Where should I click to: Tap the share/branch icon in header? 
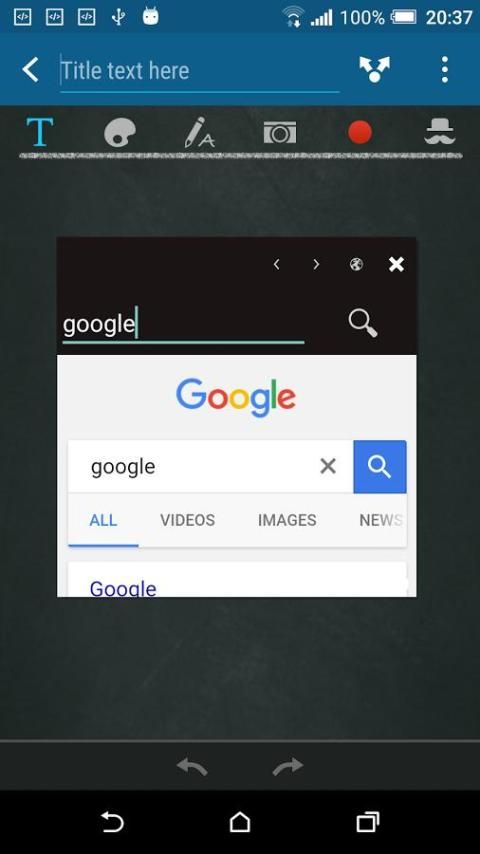coord(374,70)
